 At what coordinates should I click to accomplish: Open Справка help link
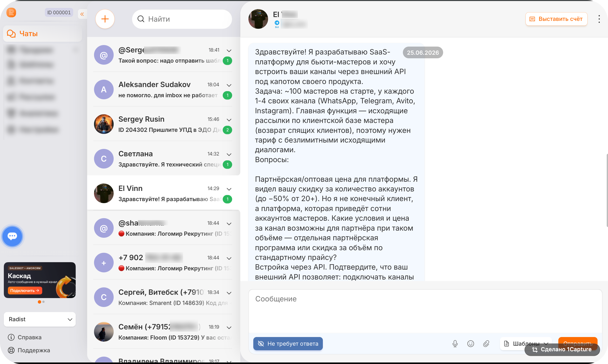point(25,337)
